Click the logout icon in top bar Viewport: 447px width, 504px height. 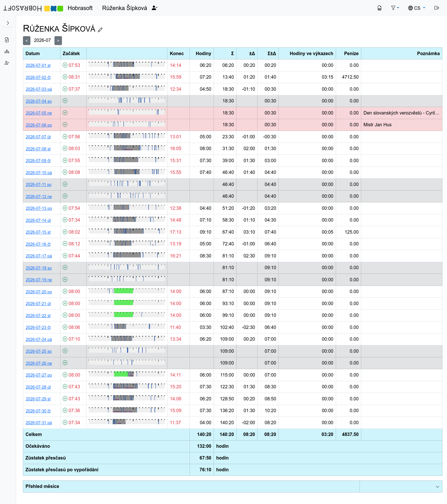tap(437, 8)
